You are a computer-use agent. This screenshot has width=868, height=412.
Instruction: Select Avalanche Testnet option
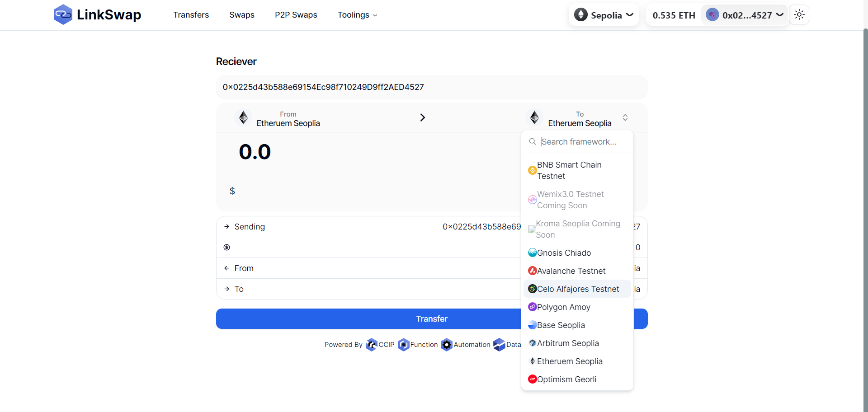coord(577,271)
